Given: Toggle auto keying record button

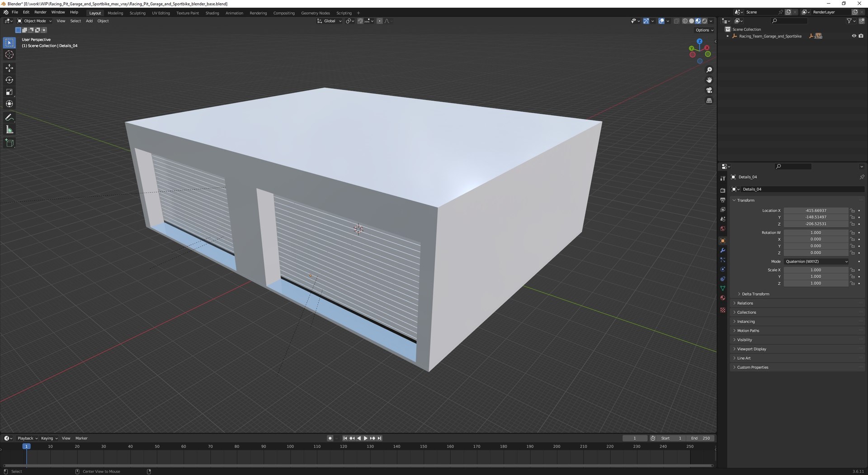Looking at the screenshot, I should coord(330,438).
